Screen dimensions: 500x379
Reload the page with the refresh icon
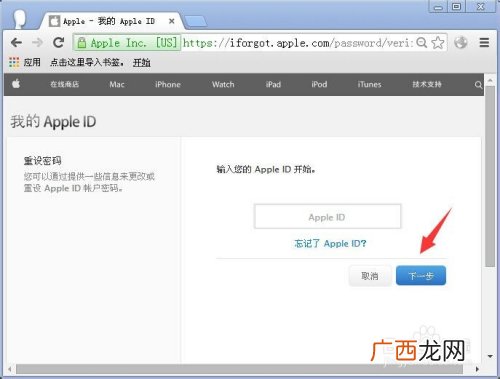pos(59,42)
